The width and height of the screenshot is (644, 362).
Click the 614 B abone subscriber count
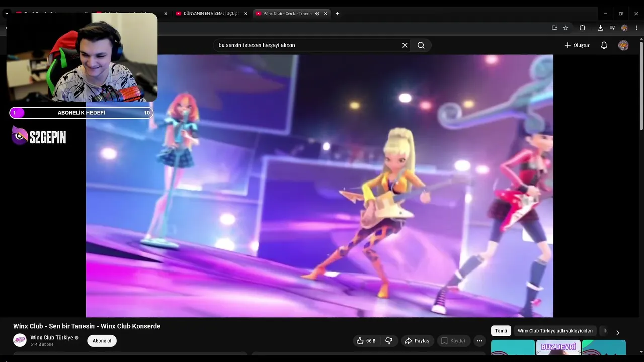point(42,345)
